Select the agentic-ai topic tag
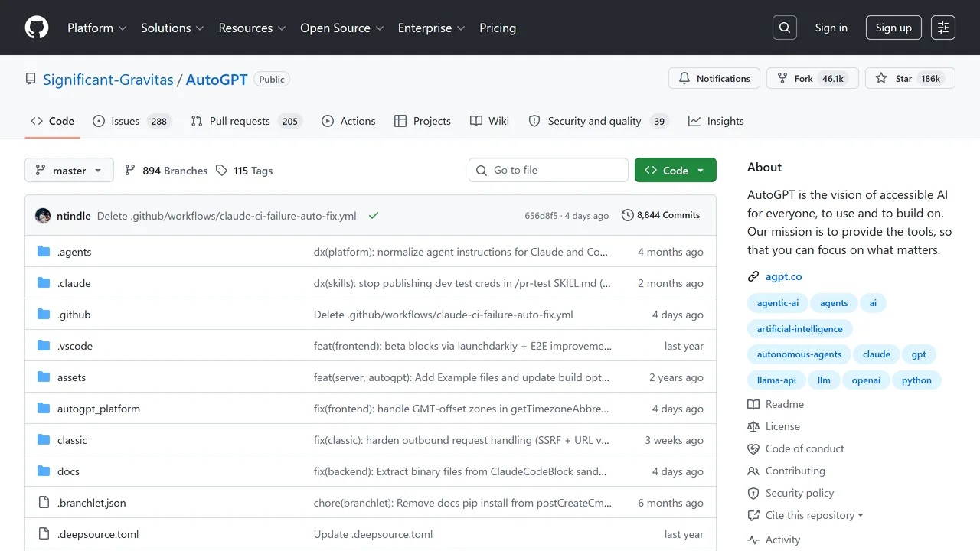Viewport: 980px width, 551px height. coord(778,303)
